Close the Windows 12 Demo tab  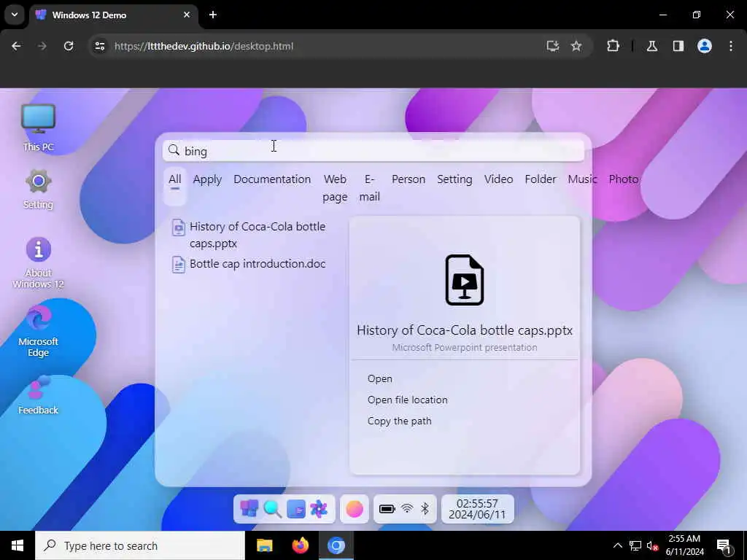[x=187, y=15]
